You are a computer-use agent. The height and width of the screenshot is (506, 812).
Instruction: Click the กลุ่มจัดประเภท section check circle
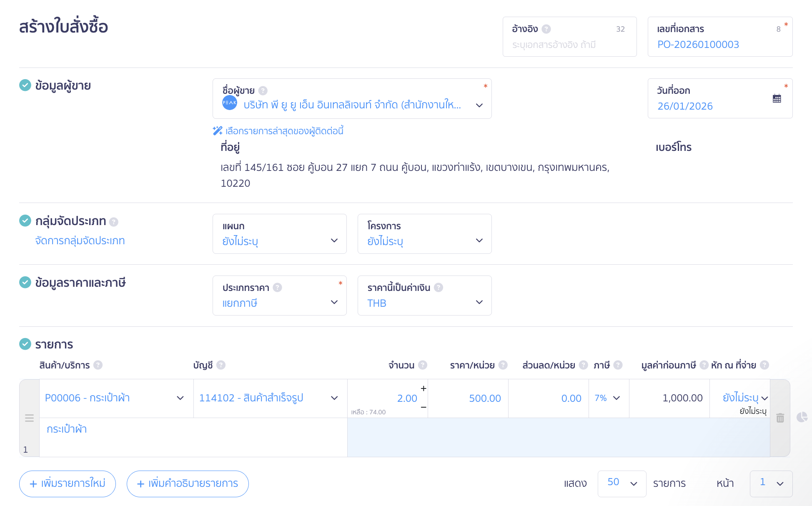point(25,221)
